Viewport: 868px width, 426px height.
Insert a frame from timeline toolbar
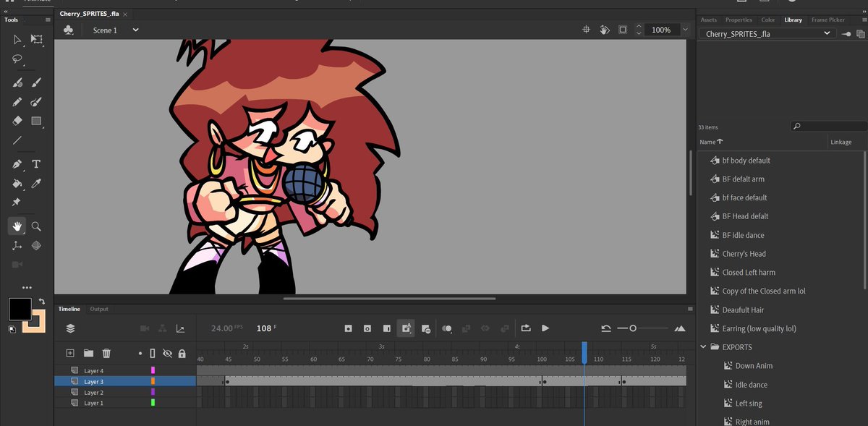pos(387,328)
